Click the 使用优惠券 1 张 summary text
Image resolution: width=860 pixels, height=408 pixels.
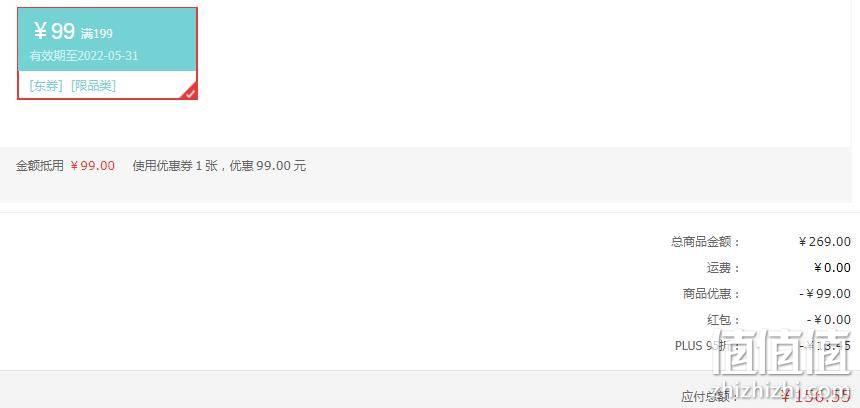(x=176, y=166)
